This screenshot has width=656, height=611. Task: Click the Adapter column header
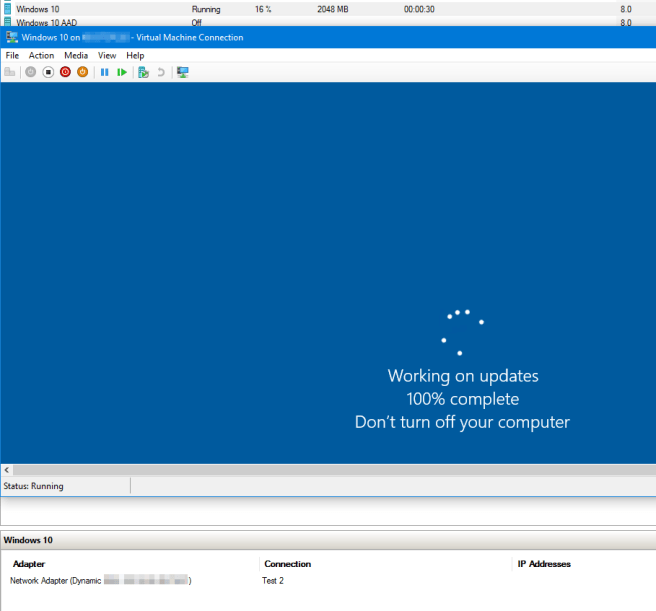(x=29, y=564)
